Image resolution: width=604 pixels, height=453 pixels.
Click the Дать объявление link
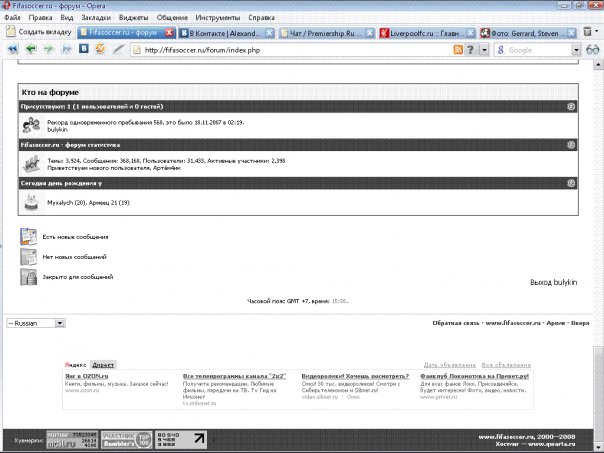(x=450, y=365)
